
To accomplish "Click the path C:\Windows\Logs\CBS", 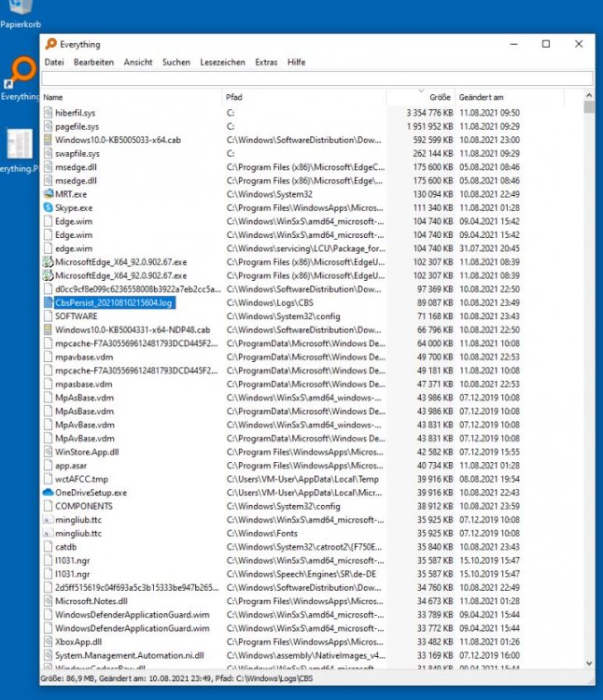I will coord(270,302).
